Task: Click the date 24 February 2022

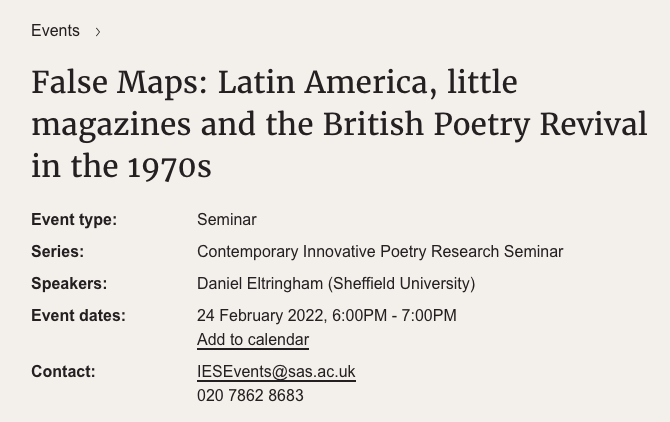Action: tap(261, 316)
